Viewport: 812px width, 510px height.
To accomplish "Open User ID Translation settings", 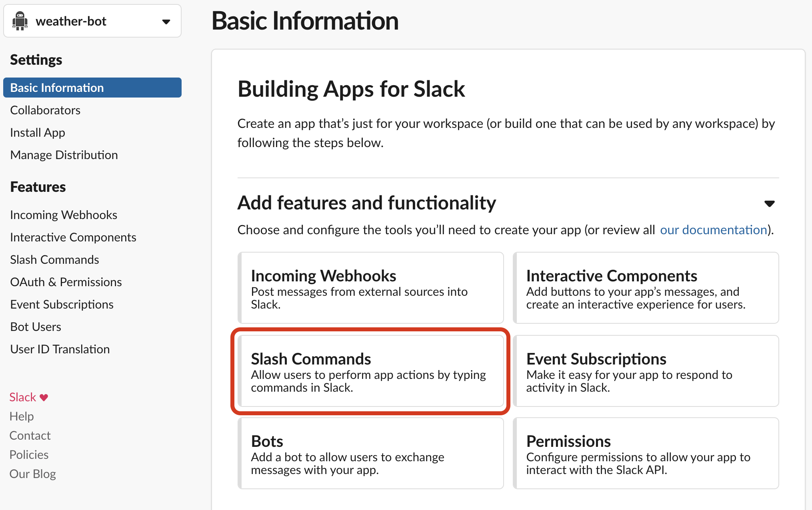I will click(60, 349).
